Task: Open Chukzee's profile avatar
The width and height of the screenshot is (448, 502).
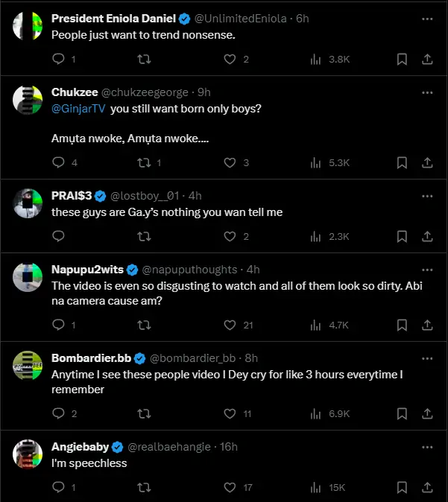Action: tap(27, 100)
